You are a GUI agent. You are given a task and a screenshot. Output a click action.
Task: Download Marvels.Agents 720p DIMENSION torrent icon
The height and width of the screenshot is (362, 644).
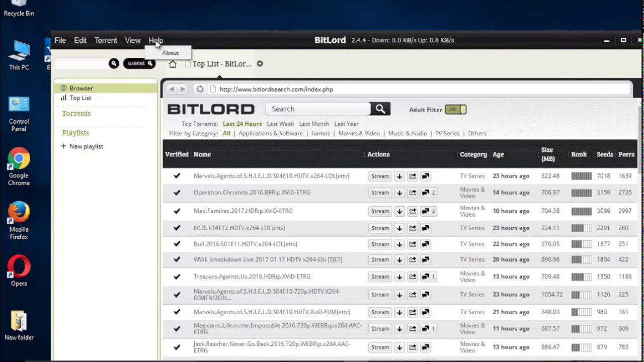pos(399,295)
